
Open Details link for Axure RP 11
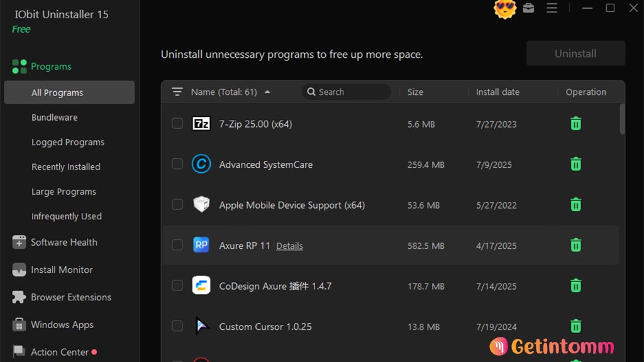coord(289,246)
